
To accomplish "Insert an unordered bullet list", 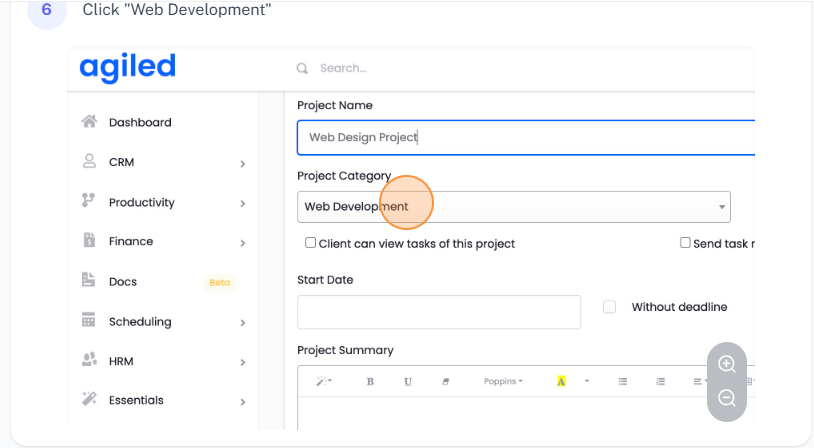I will coord(622,381).
